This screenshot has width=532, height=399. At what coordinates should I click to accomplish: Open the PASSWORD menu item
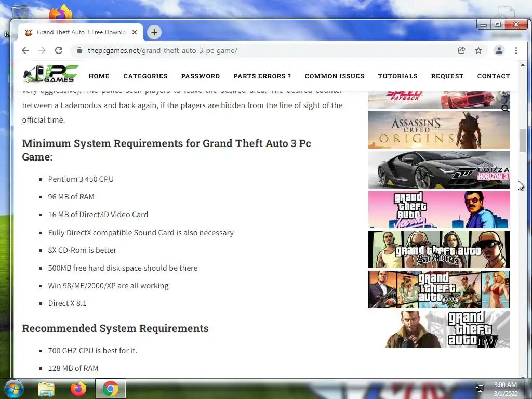(x=201, y=76)
